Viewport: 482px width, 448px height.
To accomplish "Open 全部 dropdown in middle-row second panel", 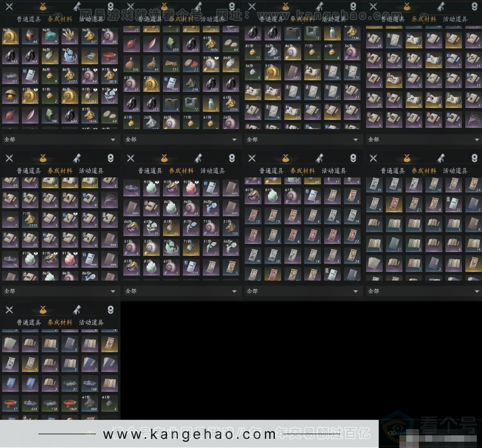I will click(234, 291).
